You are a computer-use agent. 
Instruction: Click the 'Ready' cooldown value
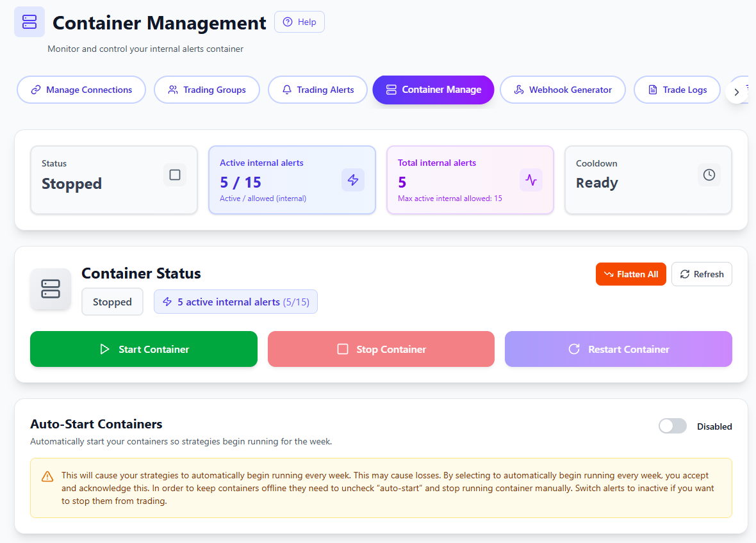(x=597, y=182)
